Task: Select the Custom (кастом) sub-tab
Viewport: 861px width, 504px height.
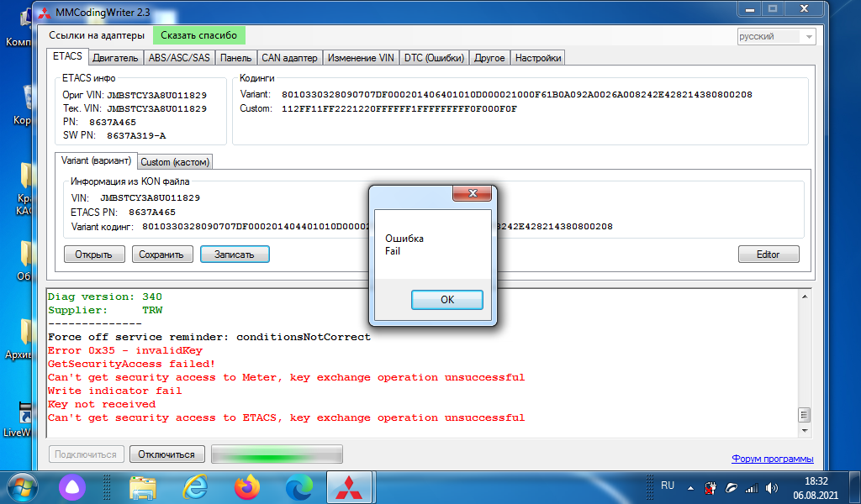Action: [175, 162]
